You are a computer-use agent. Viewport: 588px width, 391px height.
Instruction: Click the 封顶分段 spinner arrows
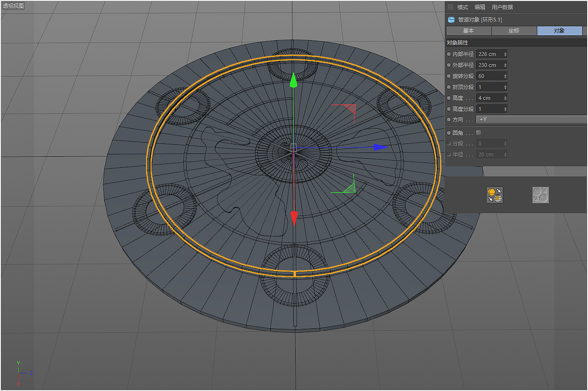[x=505, y=87]
